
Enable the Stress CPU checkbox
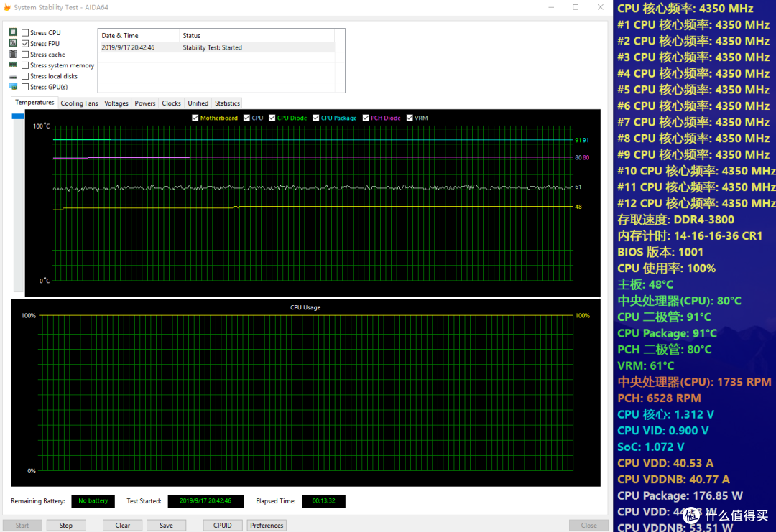(x=25, y=32)
